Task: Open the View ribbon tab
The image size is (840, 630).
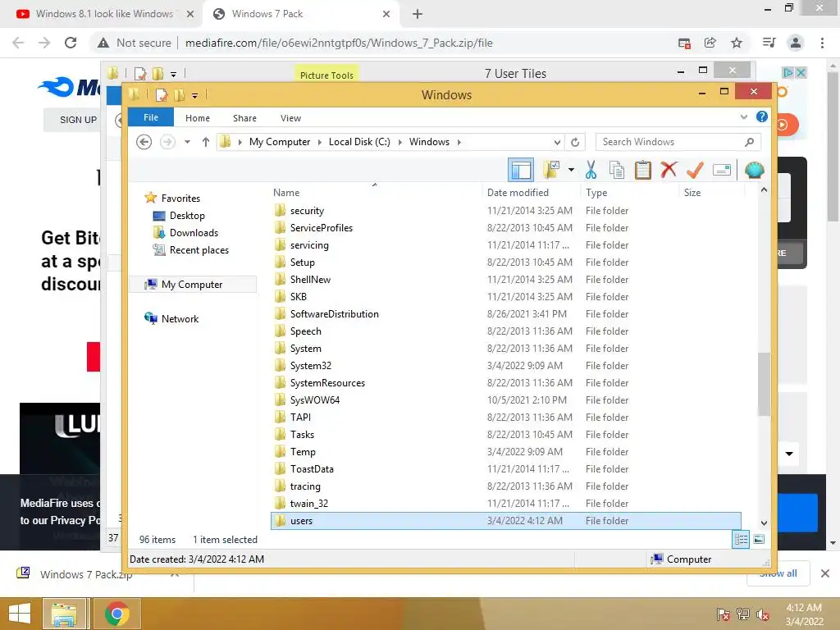Action: (290, 118)
